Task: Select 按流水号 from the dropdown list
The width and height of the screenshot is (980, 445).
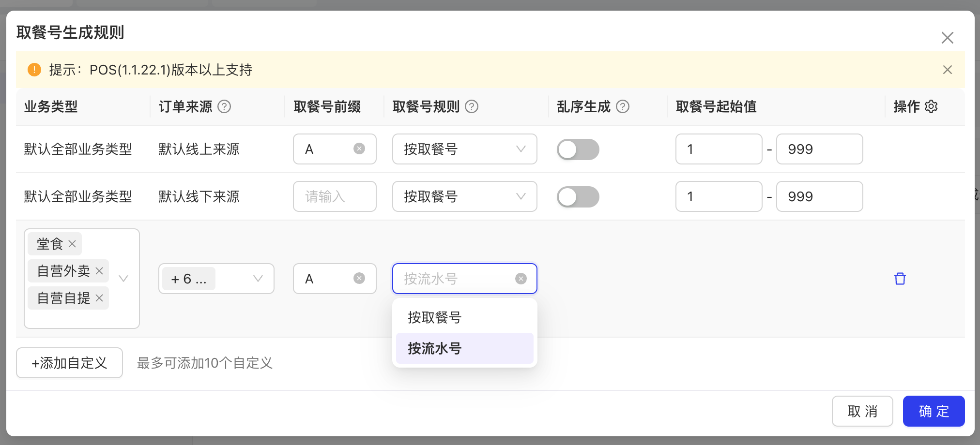Action: coord(464,348)
